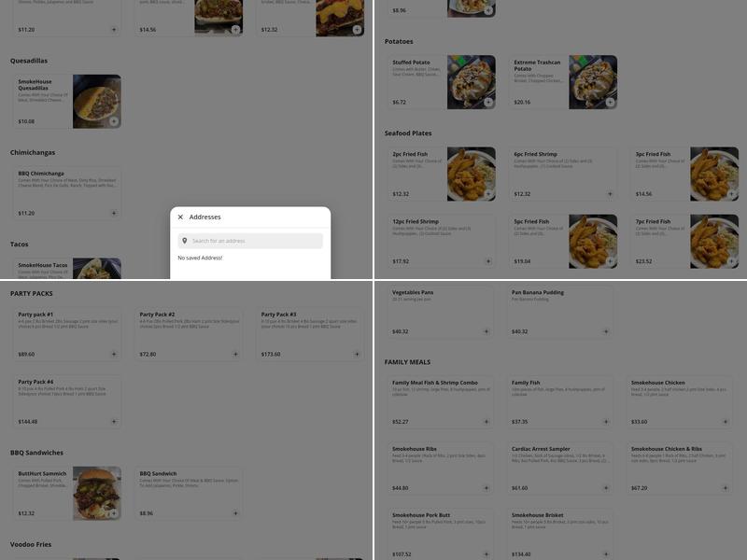Select Vegetables Pans item card
The width and height of the screenshot is (747, 560).
(440, 312)
